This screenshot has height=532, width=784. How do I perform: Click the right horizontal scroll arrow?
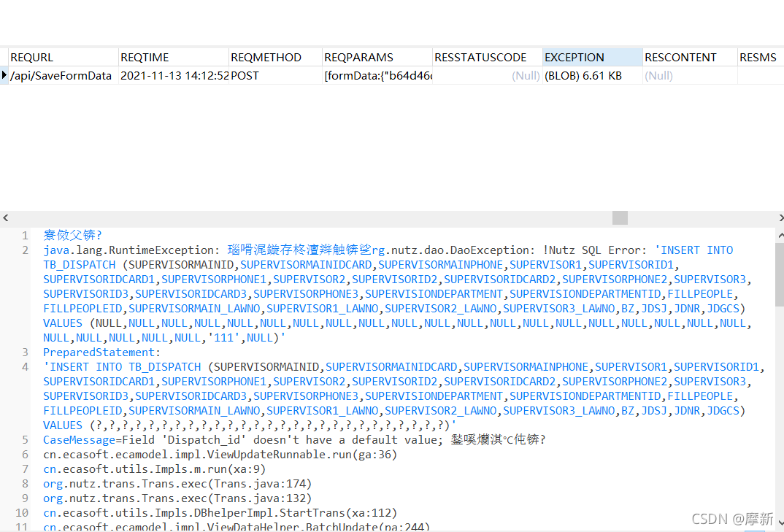(780, 217)
